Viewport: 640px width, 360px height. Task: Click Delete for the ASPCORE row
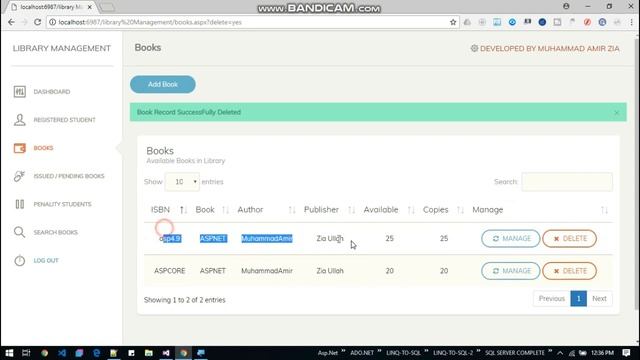point(569,271)
